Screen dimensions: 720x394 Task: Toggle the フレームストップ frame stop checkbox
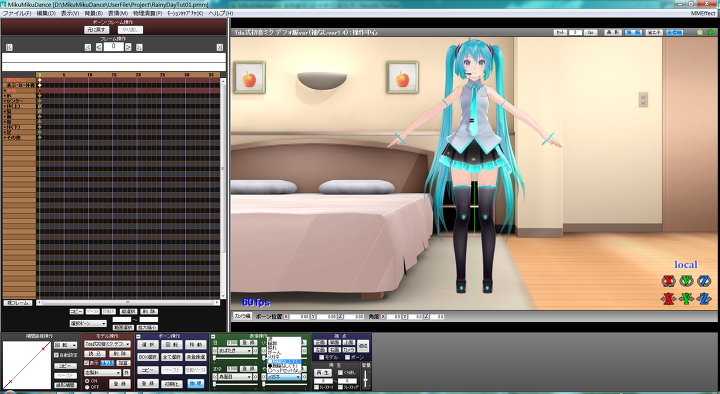(x=340, y=388)
